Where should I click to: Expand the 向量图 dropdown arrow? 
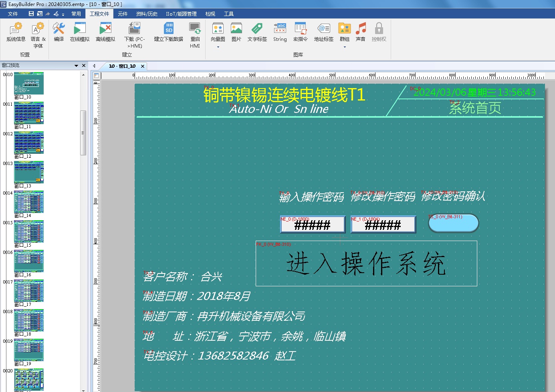click(x=218, y=47)
